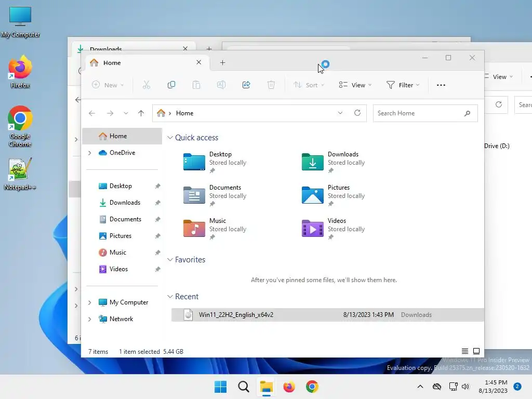
Task: Click the Home breadcrumb in address bar
Action: pyautogui.click(x=184, y=113)
